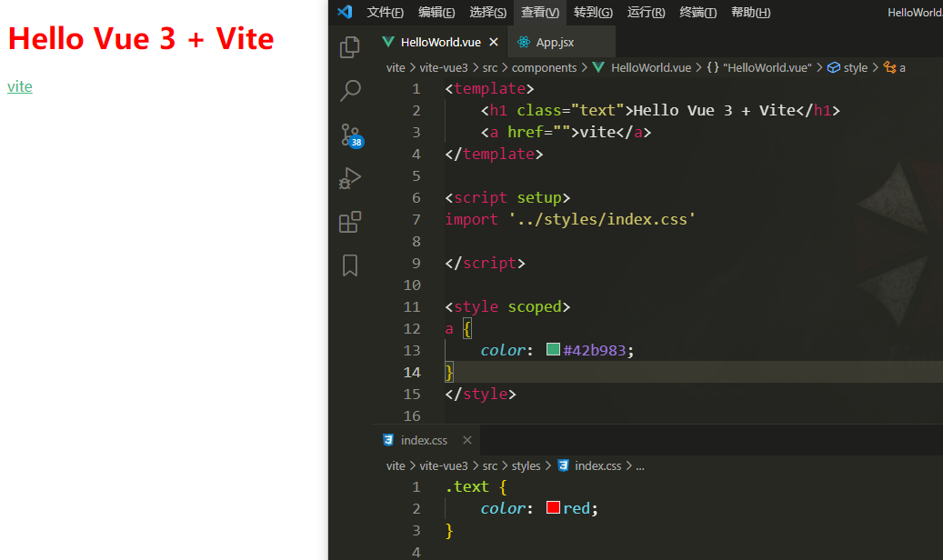Click 'components' breadcrumb segment
The image size is (943, 560).
(545, 67)
